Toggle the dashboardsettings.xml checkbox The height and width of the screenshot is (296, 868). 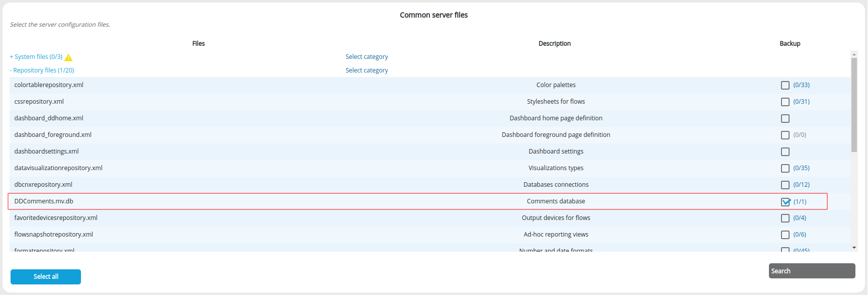(x=785, y=152)
